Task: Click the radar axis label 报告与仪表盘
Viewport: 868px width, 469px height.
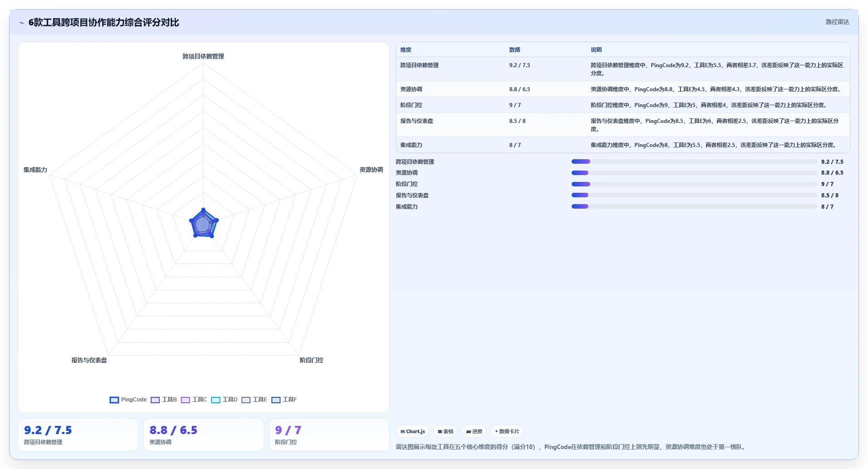Action: [x=89, y=360]
